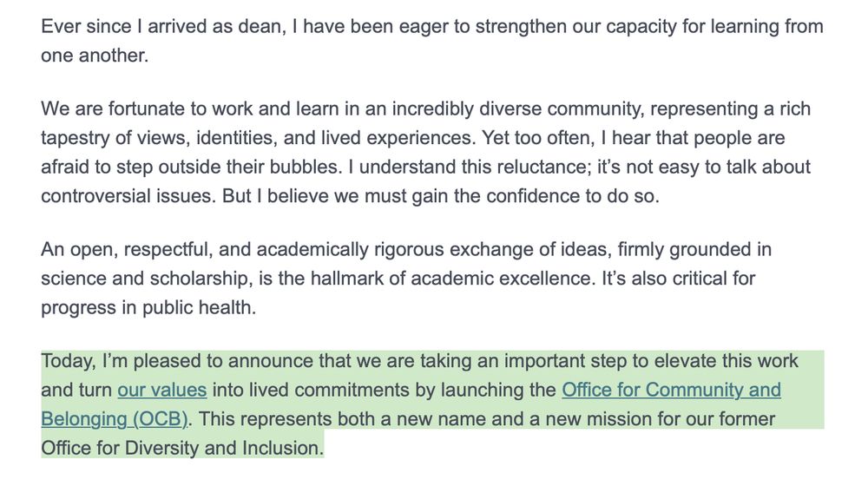Click the phrase "progress in public health"
The height and width of the screenshot is (486, 868).
click(148, 308)
